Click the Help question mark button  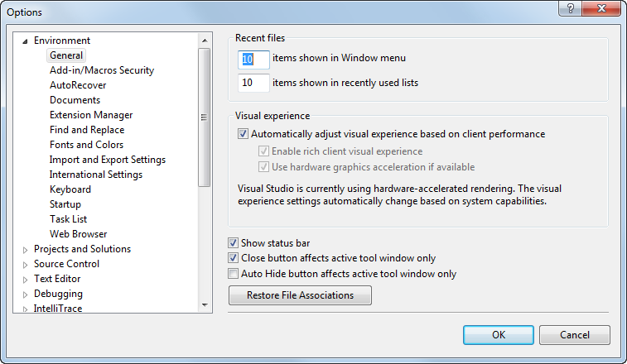570,9
